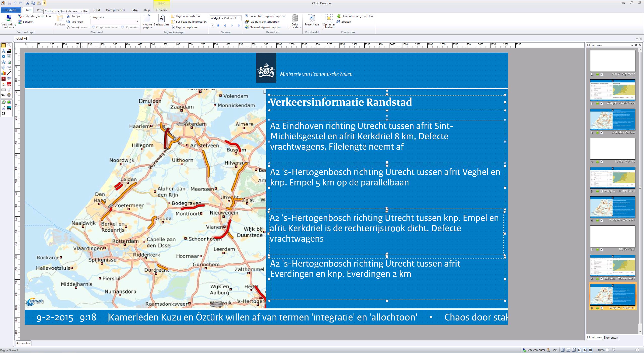Switch to the Elementen panel tab
644x353 pixels.
click(x=611, y=338)
